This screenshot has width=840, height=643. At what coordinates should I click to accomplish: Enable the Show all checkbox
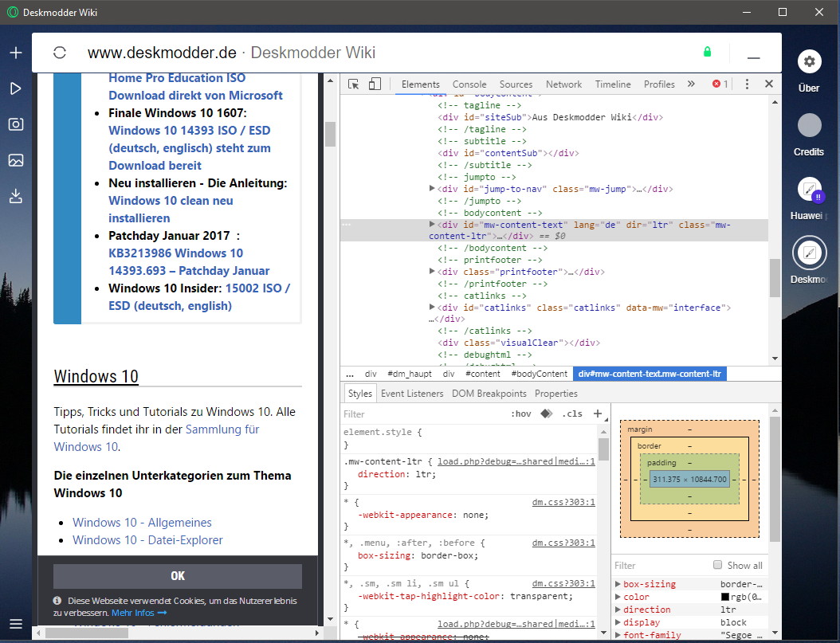[718, 565]
